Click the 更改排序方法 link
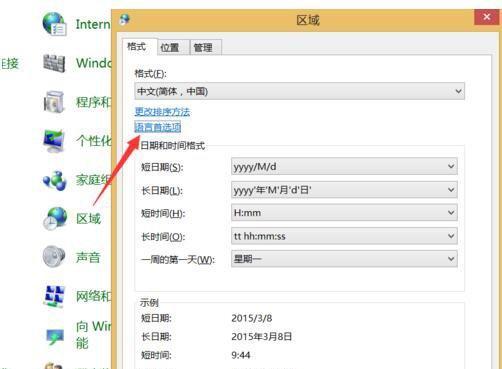The height and width of the screenshot is (369, 502). tap(162, 112)
